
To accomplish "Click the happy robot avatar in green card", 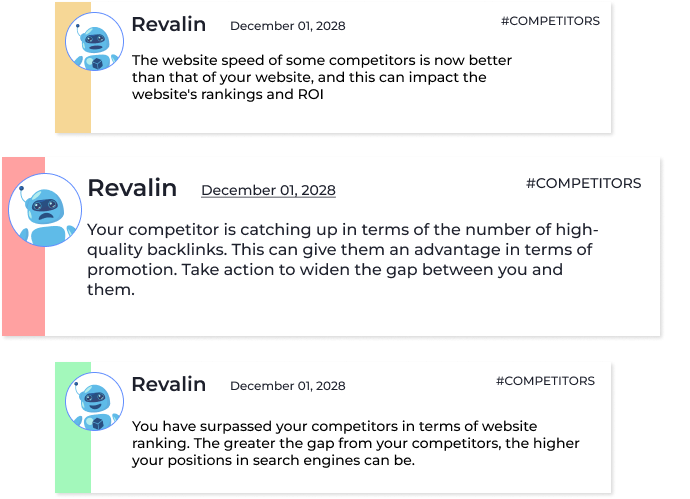I will click(95, 401).
